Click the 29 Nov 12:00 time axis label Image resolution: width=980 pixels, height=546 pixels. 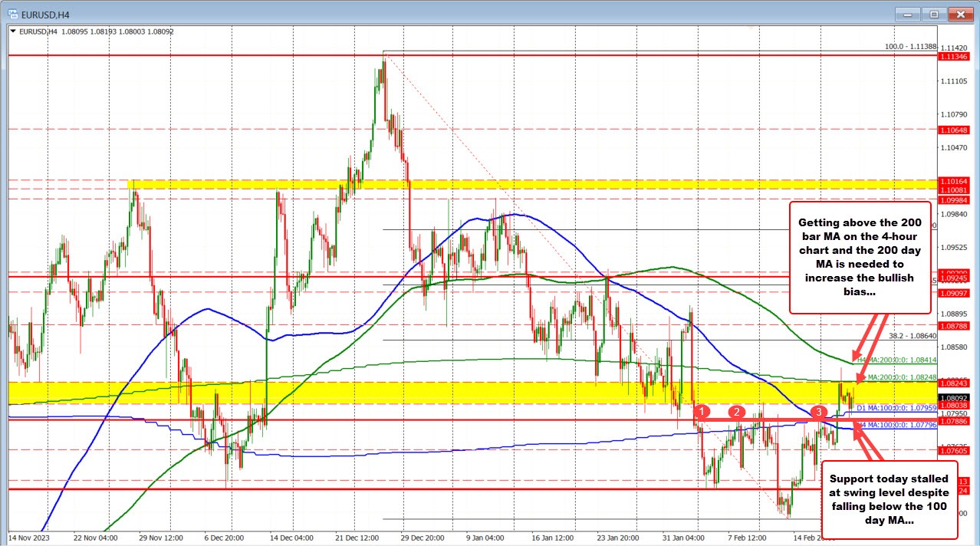160,537
